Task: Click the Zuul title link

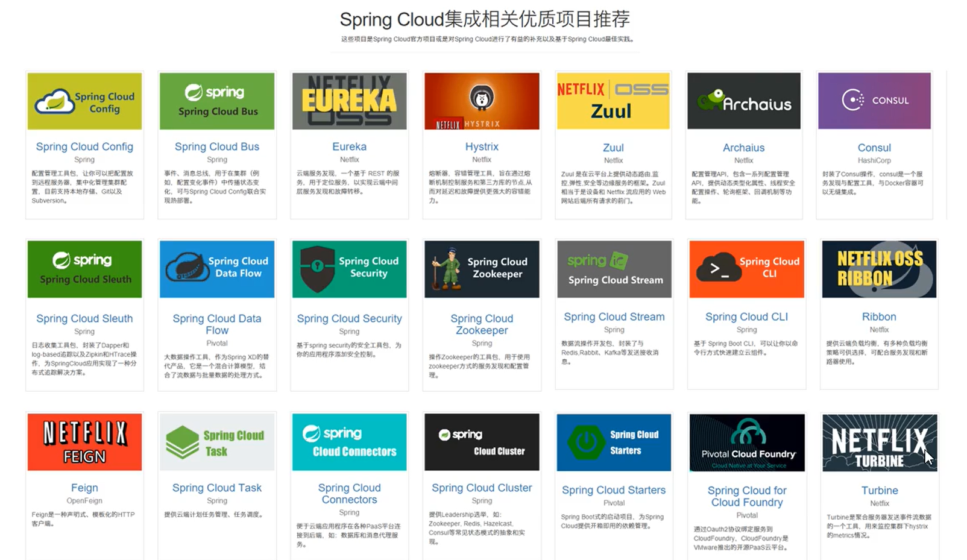Action: click(613, 148)
